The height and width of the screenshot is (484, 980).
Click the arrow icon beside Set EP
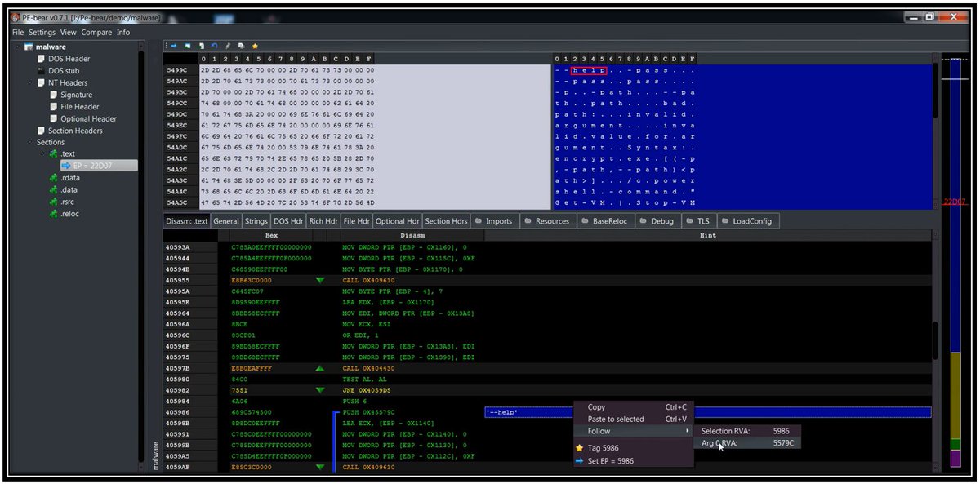pyautogui.click(x=579, y=461)
